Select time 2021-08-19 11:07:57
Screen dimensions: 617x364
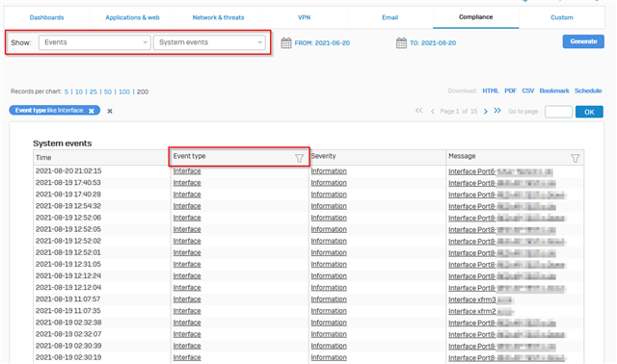pos(68,299)
